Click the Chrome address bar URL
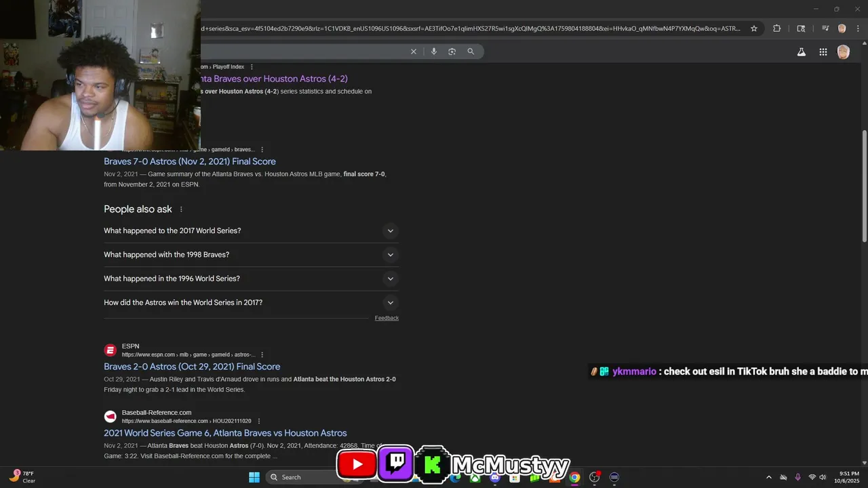This screenshot has height=488, width=868. (471, 28)
